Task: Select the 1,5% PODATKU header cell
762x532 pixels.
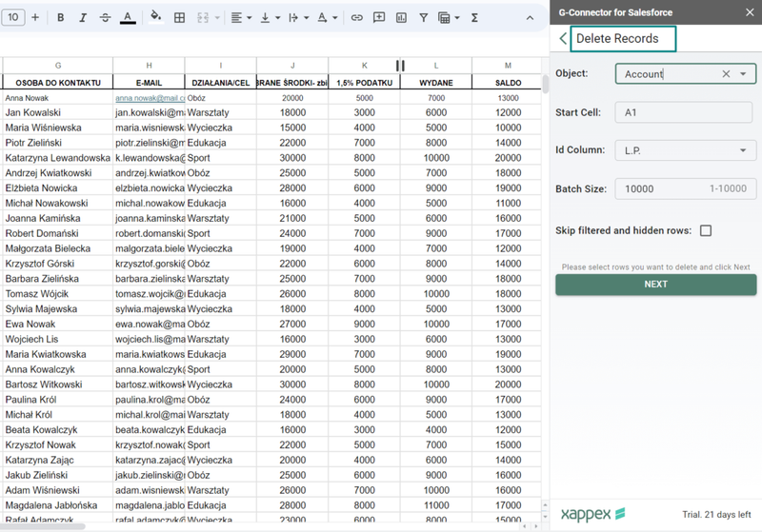Action: click(365, 83)
